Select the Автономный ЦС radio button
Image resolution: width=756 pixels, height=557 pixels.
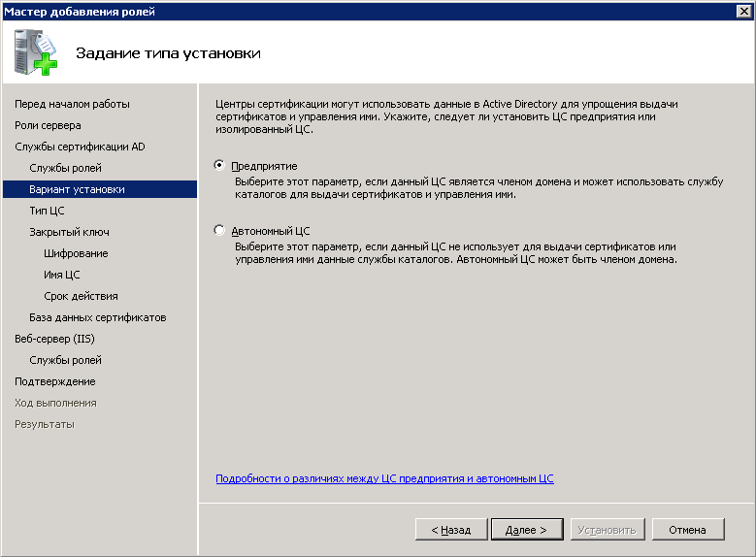coord(219,231)
